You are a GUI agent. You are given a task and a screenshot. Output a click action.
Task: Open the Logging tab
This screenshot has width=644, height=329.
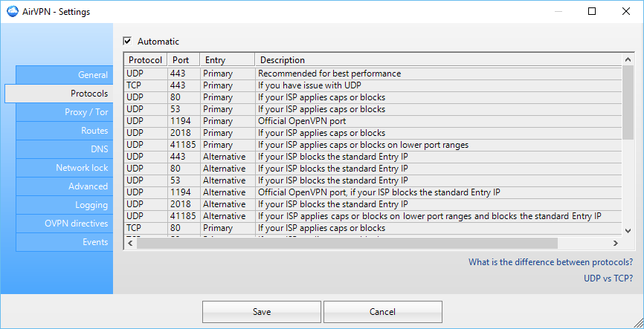(65, 205)
